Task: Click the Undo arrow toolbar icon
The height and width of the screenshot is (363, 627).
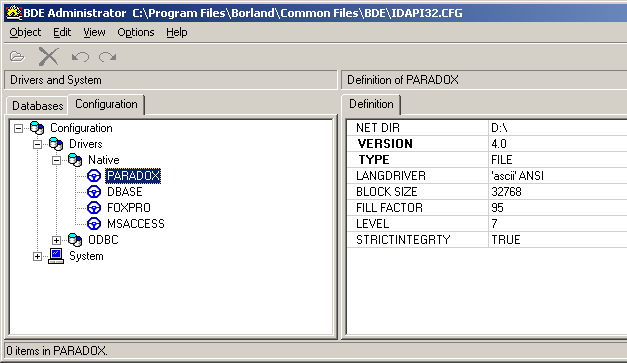Action: tap(80, 57)
